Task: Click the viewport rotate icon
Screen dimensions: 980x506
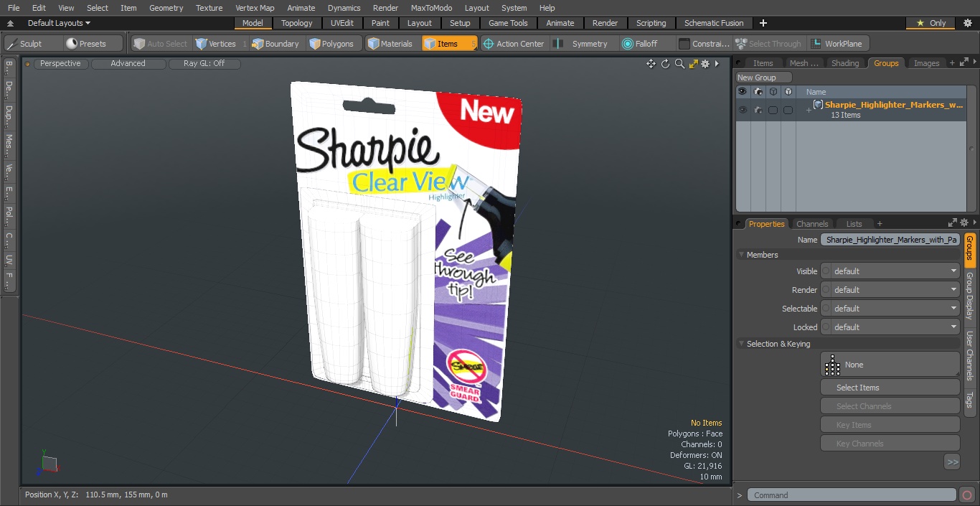Action: click(665, 64)
